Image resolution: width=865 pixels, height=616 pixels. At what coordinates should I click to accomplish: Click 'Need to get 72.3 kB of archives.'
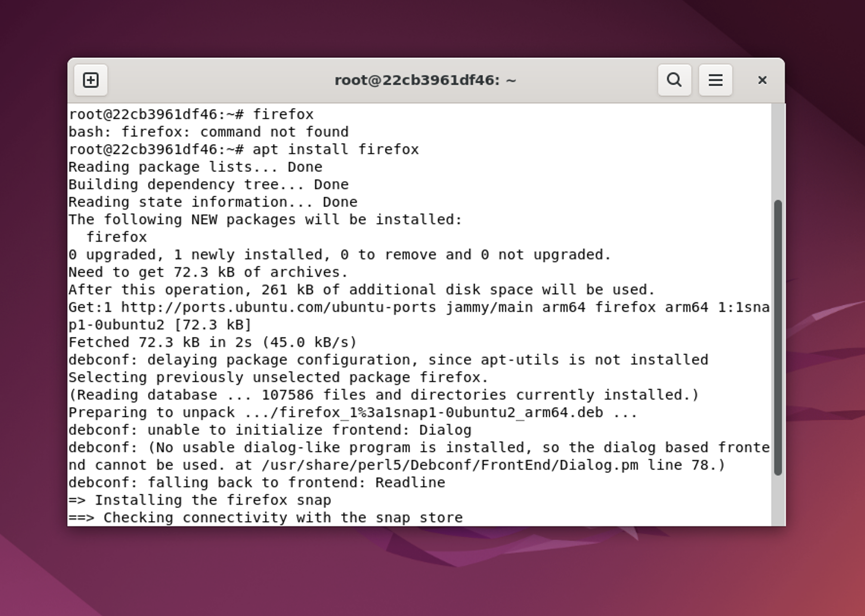coord(208,272)
